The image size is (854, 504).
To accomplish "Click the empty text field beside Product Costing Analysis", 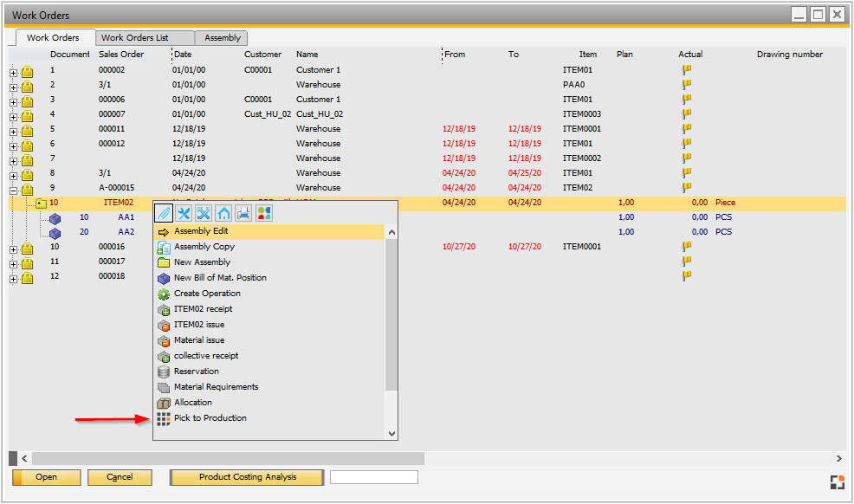I will tap(374, 477).
